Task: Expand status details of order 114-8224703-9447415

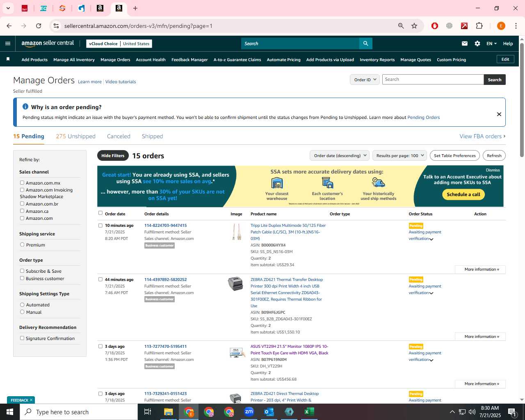Action: click(x=431, y=239)
